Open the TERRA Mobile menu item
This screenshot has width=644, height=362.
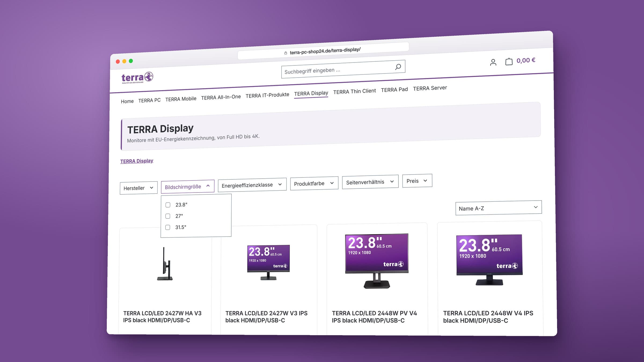181,99
